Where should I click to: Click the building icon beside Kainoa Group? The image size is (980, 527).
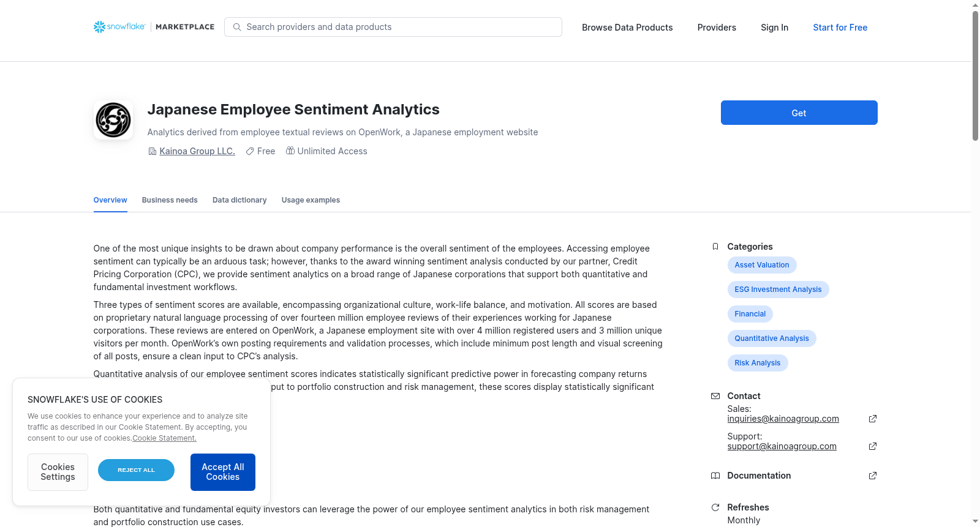point(152,151)
